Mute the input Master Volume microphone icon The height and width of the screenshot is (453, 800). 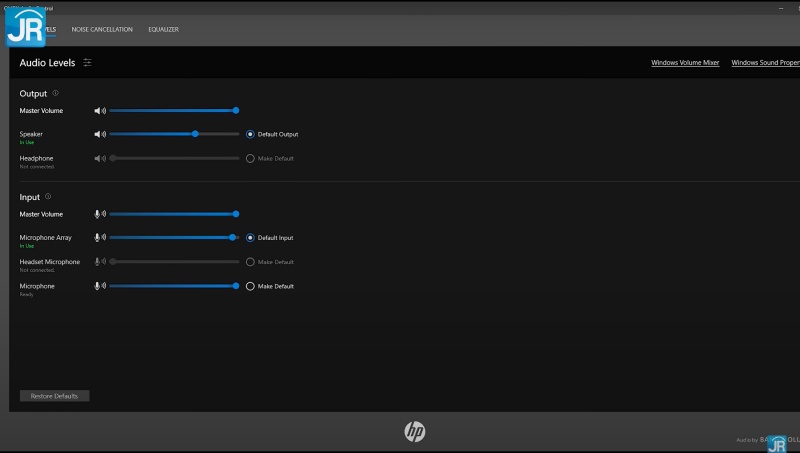pos(99,214)
